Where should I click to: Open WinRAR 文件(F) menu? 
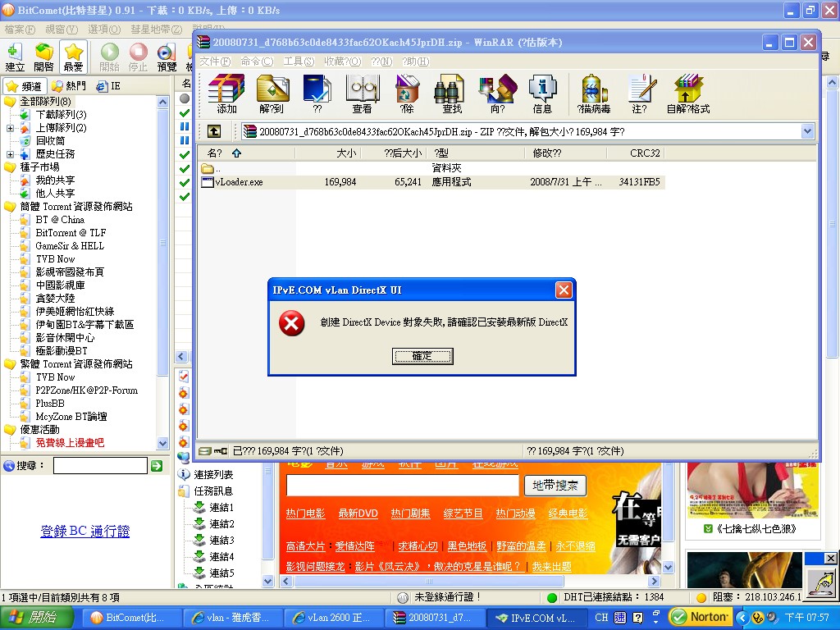pyautogui.click(x=215, y=62)
